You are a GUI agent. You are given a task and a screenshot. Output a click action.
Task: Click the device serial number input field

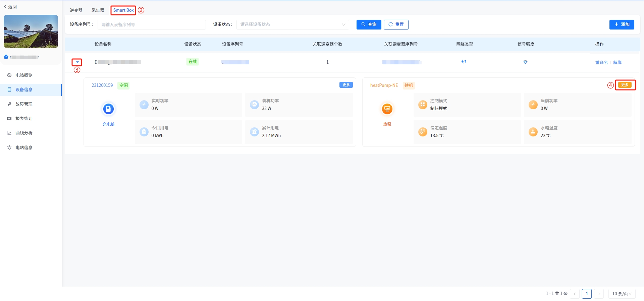(x=152, y=24)
